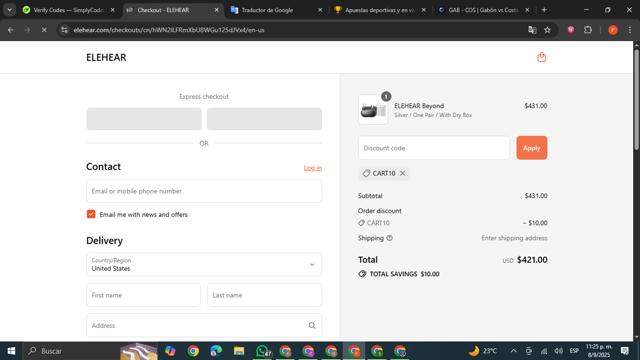
Task: Click the First name field
Action: click(x=143, y=295)
